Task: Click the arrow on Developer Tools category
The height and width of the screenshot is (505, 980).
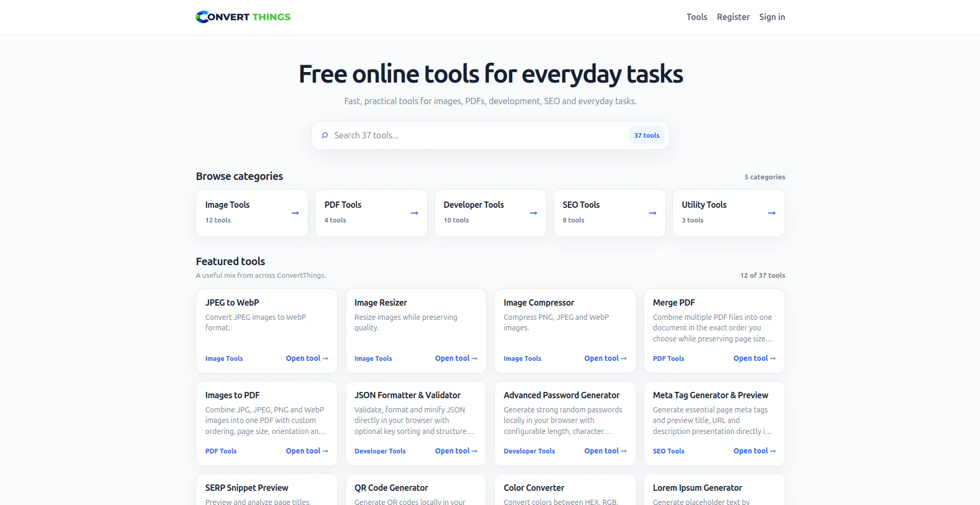Action: (533, 213)
